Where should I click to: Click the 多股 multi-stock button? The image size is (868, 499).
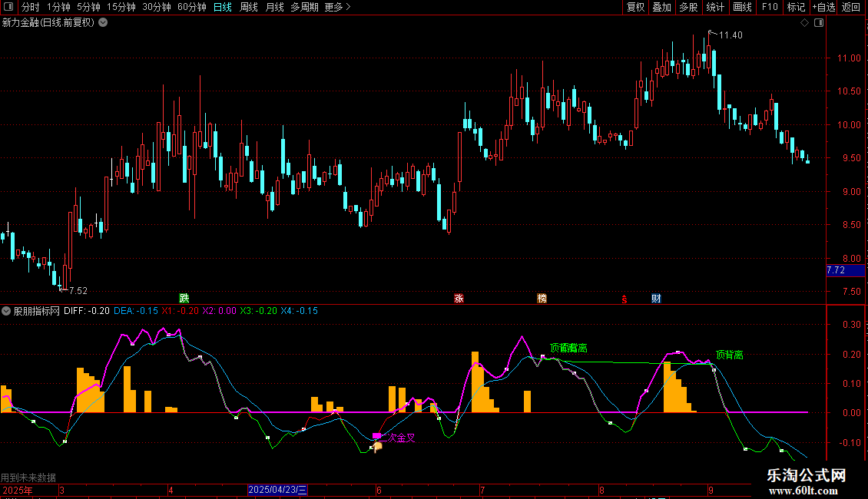click(689, 7)
